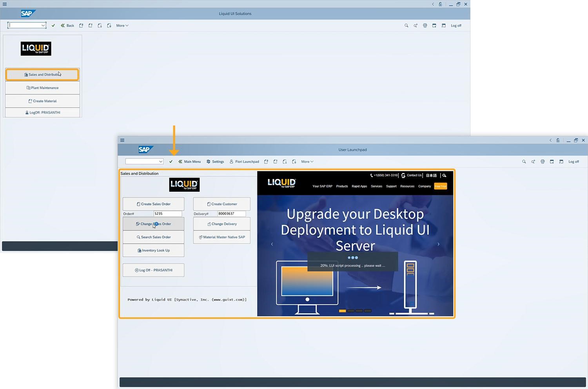Click Change Delivery button
588x389 pixels.
[x=221, y=224]
